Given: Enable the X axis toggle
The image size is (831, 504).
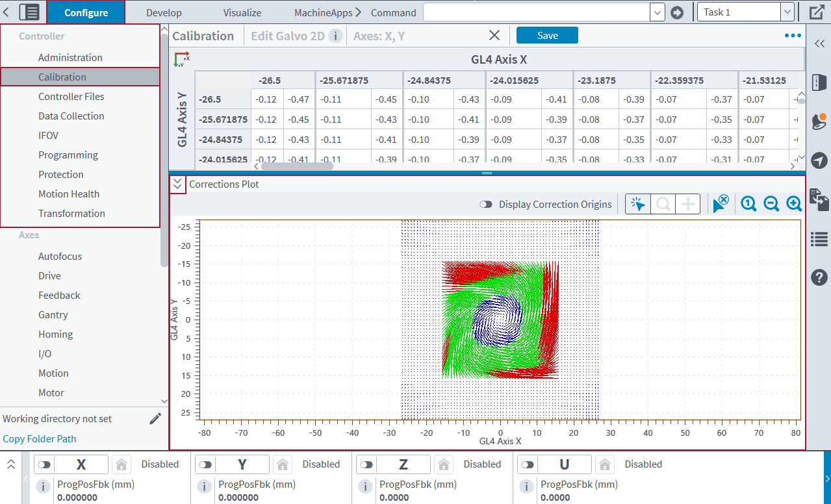Looking at the screenshot, I should tap(44, 464).
